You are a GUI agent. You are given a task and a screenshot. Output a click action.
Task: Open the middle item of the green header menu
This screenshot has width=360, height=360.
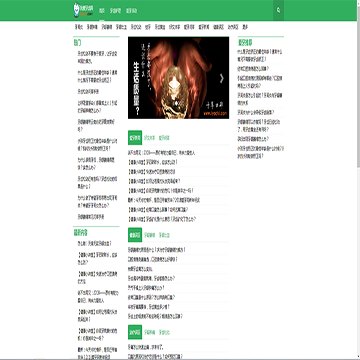116,11
